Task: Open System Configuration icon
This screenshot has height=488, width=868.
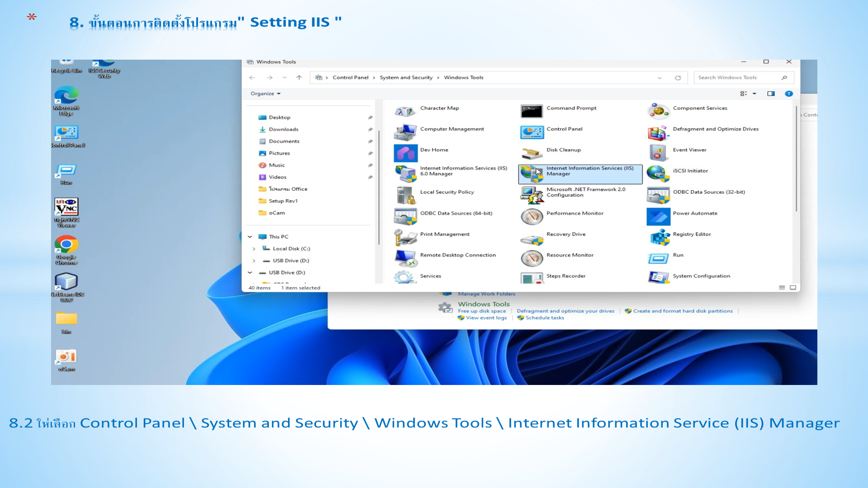Action: 658,277
